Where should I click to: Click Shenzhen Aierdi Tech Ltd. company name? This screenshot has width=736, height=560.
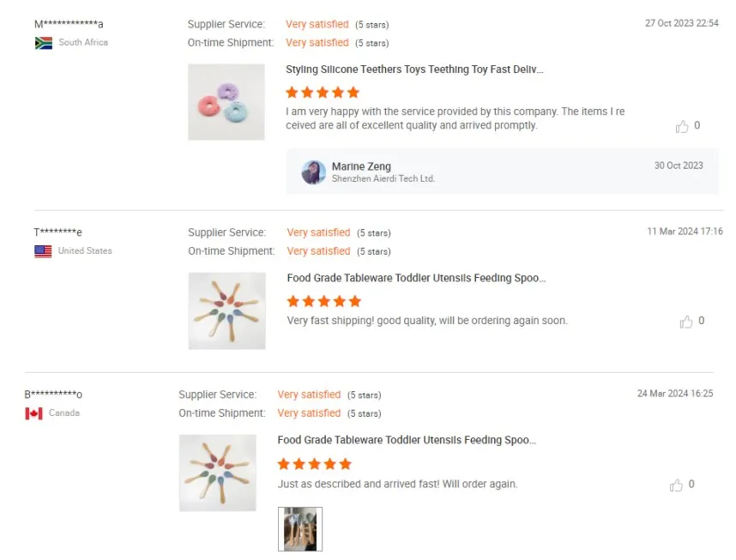(x=383, y=178)
